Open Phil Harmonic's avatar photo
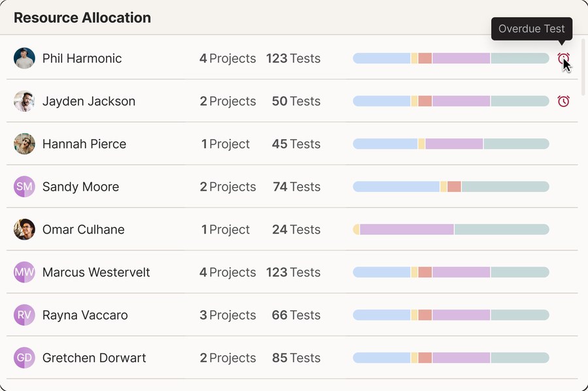 point(24,58)
